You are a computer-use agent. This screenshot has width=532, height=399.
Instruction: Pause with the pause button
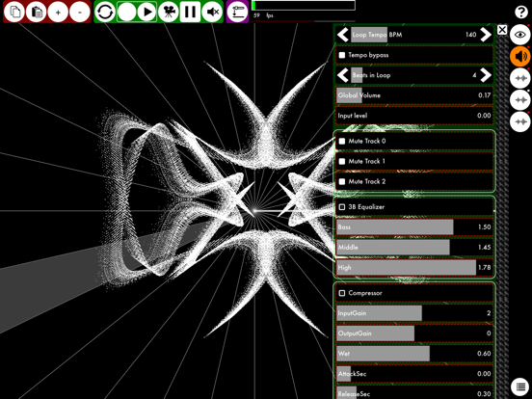(190, 12)
